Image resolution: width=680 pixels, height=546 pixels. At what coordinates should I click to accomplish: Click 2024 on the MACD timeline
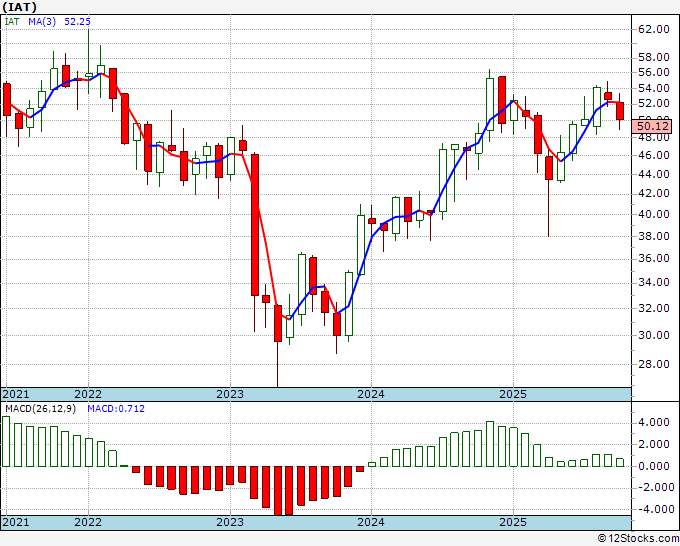tap(371, 522)
